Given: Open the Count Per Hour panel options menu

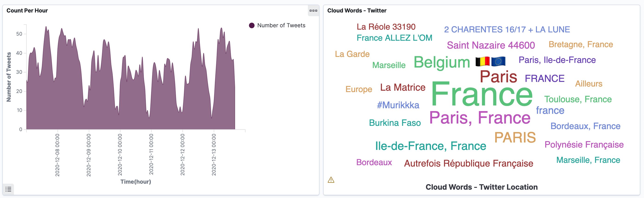Looking at the screenshot, I should (x=313, y=10).
